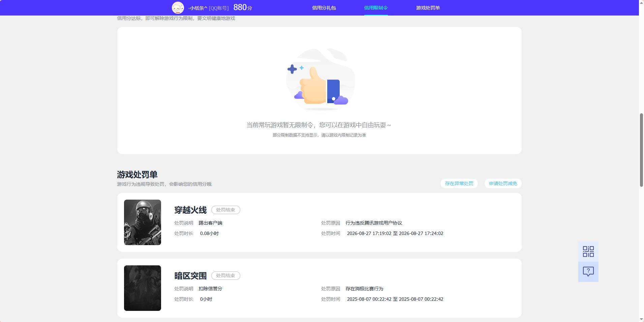644x322 pixels.
Task: Click the 扣除信誉分 penalty description
Action: click(x=210, y=289)
